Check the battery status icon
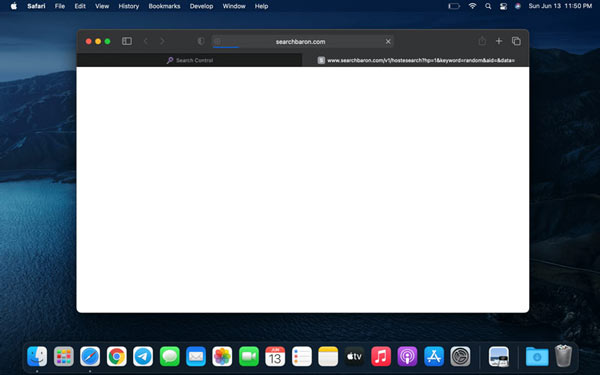 pyautogui.click(x=454, y=6)
